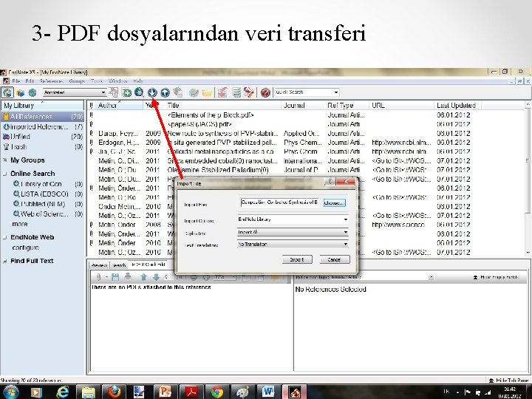
Task: Open the Tools menu
Action: 97,81
